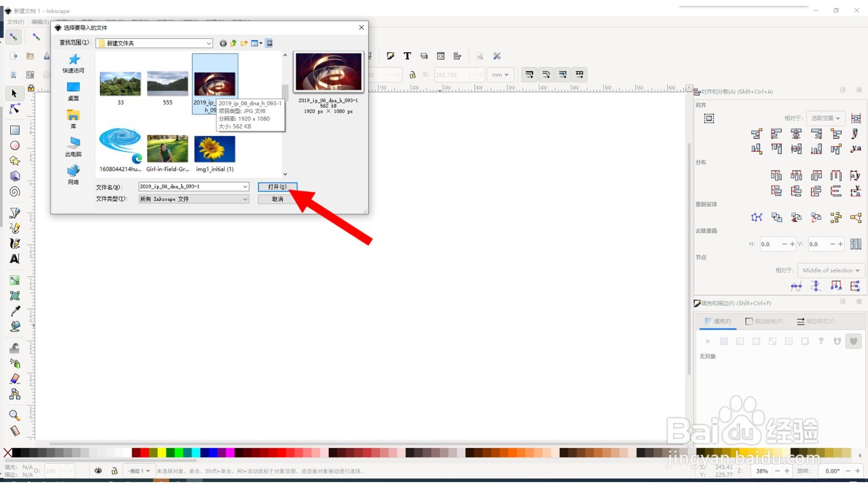The height and width of the screenshot is (488, 868).
Task: Decrease vertical overlap V value
Action: pyautogui.click(x=833, y=244)
